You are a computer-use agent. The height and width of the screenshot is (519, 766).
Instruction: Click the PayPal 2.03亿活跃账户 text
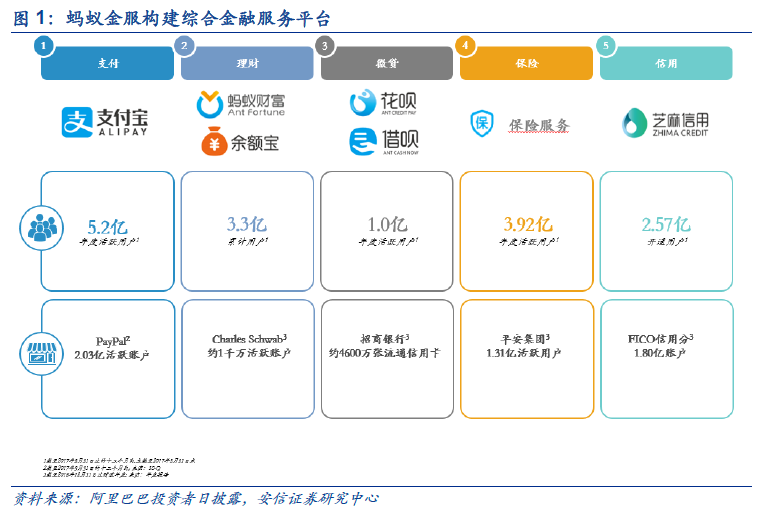112,348
